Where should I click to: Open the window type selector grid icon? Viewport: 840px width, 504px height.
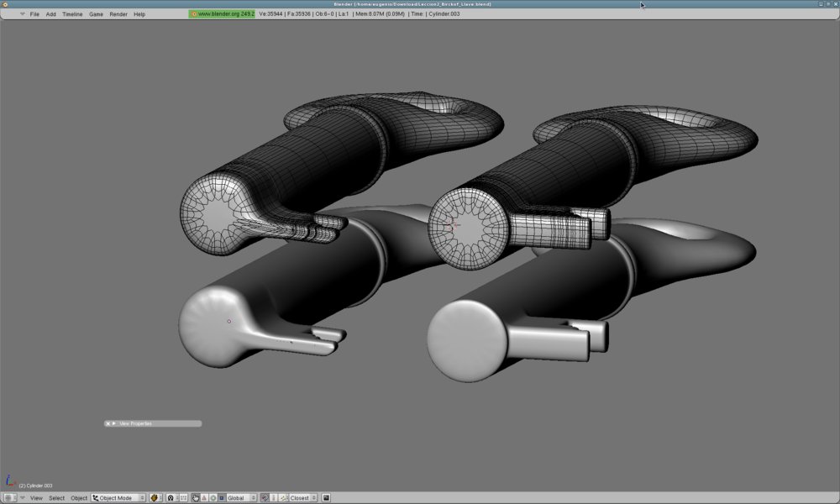point(9,498)
